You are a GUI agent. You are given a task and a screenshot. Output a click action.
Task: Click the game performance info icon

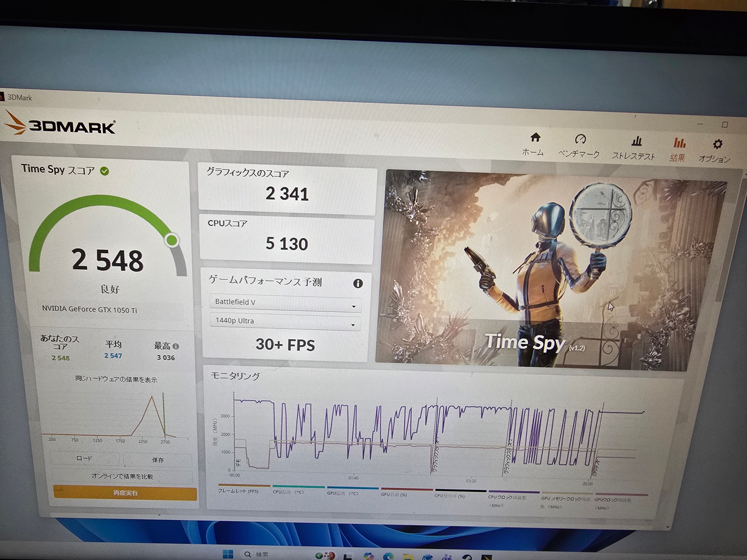pos(358,284)
